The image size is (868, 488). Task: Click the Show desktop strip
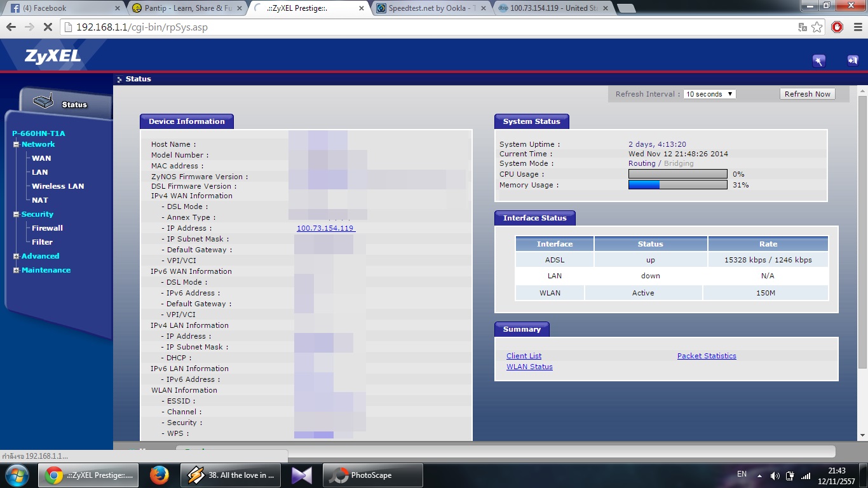point(864,475)
